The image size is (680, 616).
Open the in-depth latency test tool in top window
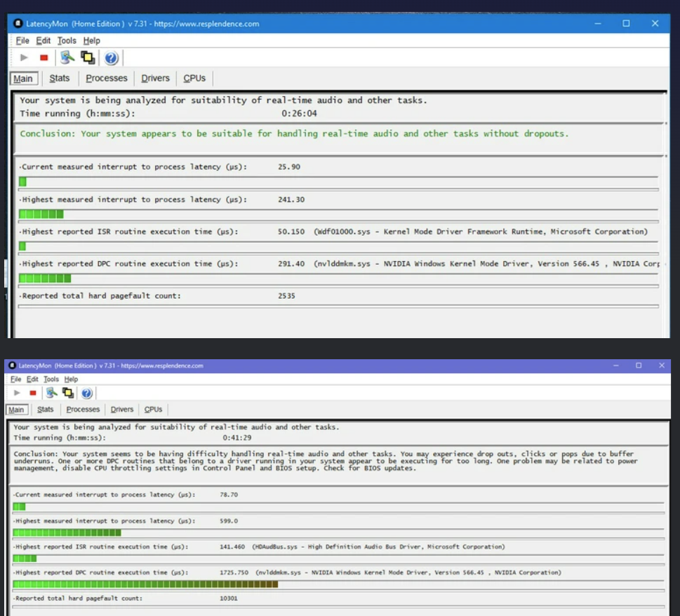pos(67,58)
